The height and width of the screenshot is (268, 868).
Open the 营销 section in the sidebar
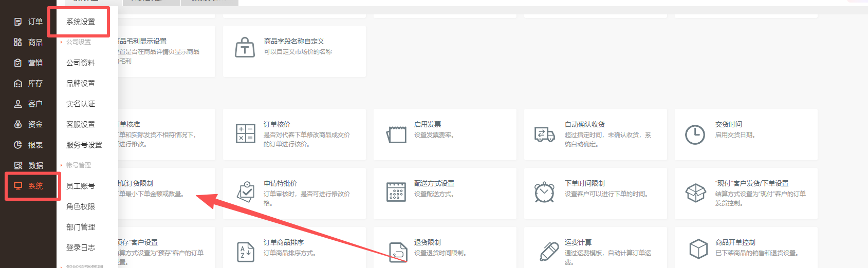[28, 63]
